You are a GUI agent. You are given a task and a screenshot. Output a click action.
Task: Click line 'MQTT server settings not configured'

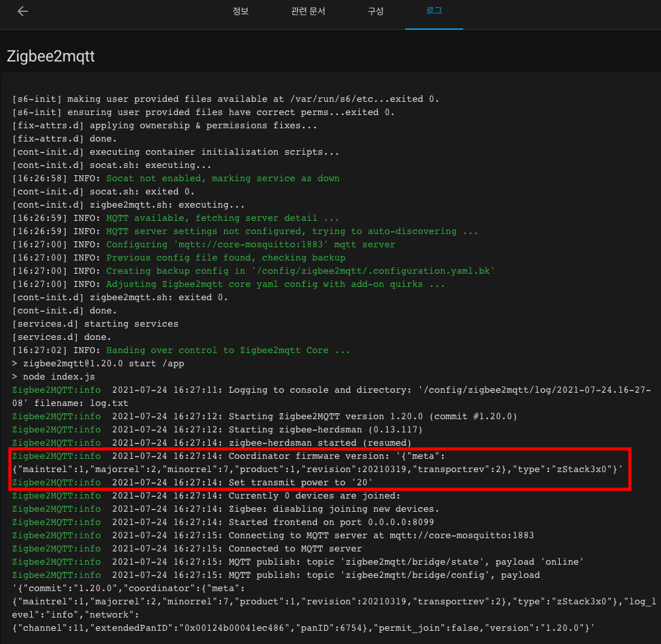click(x=245, y=231)
